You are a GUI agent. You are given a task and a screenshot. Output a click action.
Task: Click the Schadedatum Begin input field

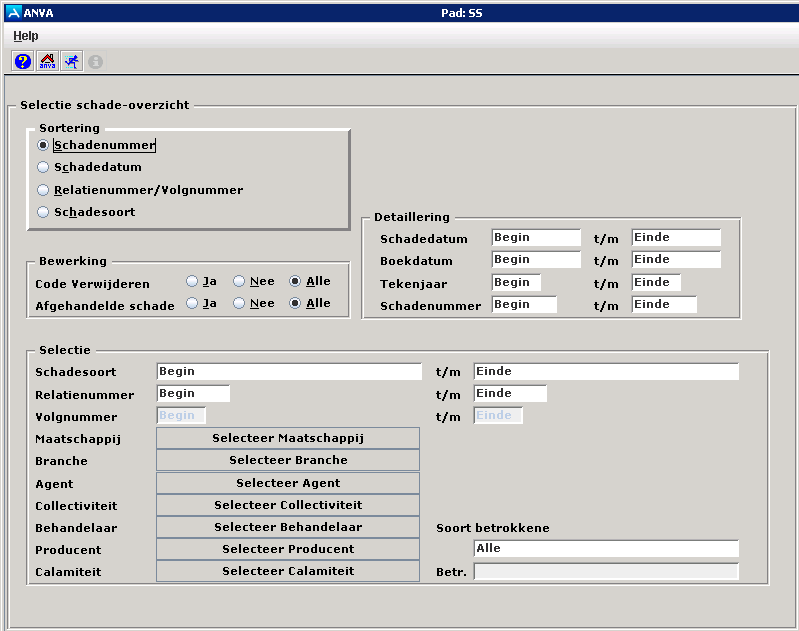(x=535, y=238)
